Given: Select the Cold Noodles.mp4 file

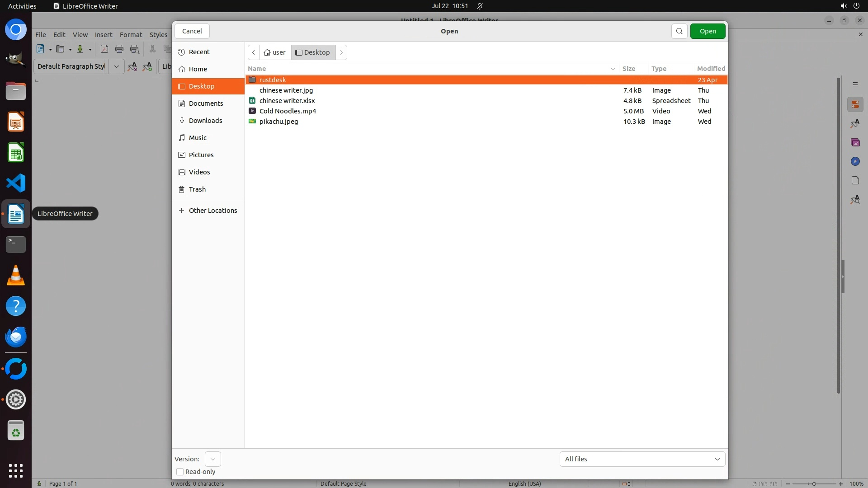Looking at the screenshot, I should click(x=288, y=111).
